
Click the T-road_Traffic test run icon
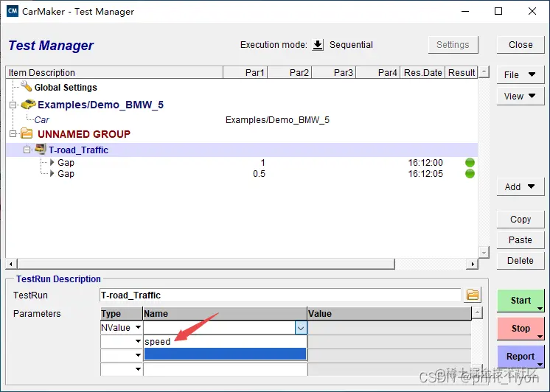tap(41, 149)
